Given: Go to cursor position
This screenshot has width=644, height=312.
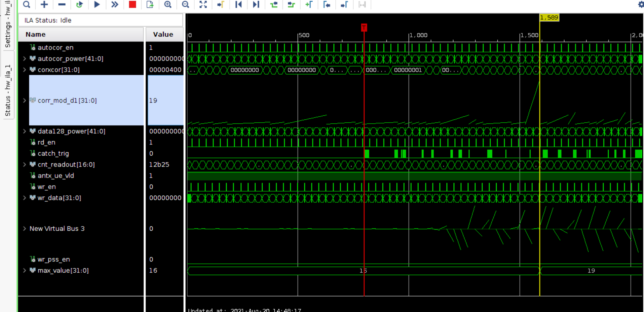Looking at the screenshot, I should click(221, 4).
